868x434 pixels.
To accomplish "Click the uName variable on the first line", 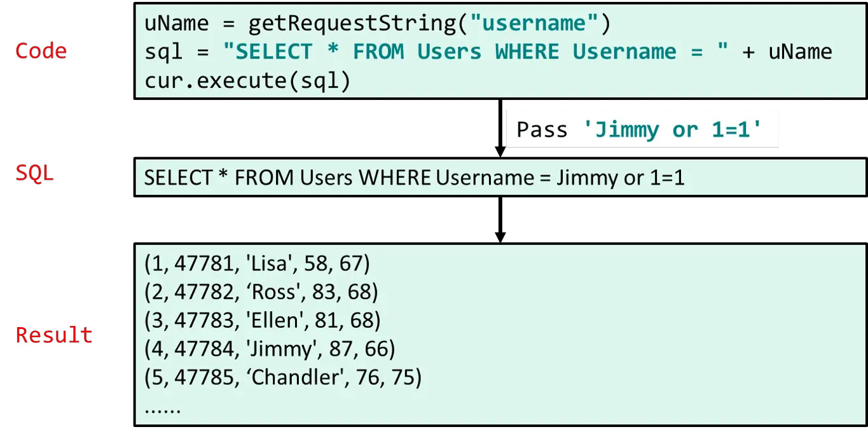I will pyautogui.click(x=176, y=24).
